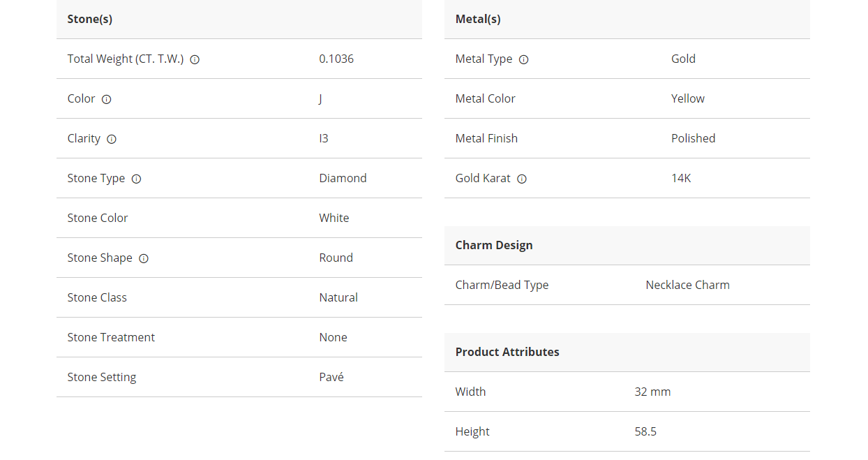Select the Charm Design section heading
Image resolution: width=868 pixels, height=460 pixels.
pyautogui.click(x=494, y=246)
